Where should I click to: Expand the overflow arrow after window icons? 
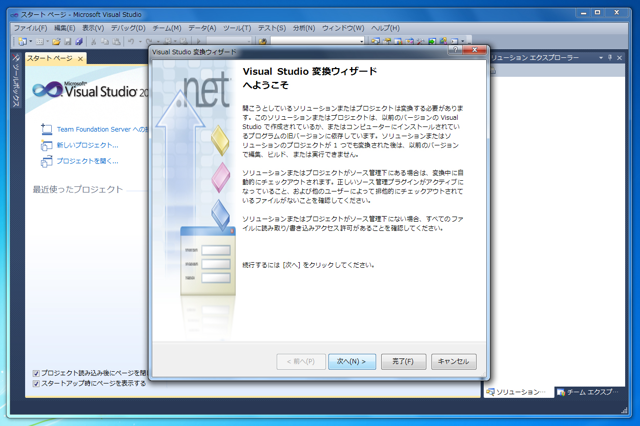pyautogui.click(x=462, y=41)
